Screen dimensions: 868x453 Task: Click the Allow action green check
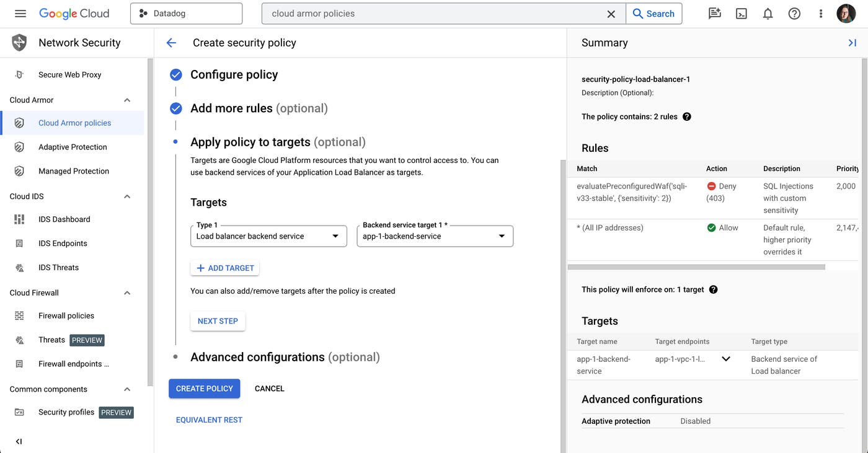click(711, 227)
